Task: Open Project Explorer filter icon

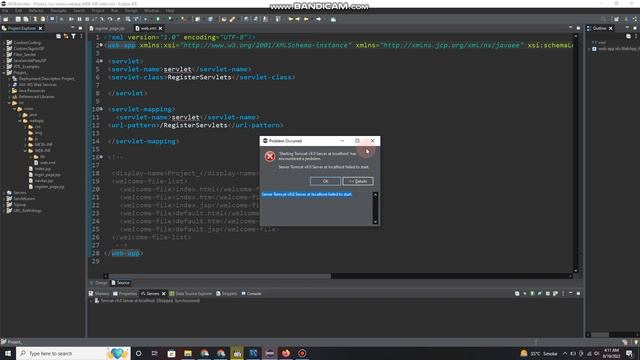Action: (73, 36)
